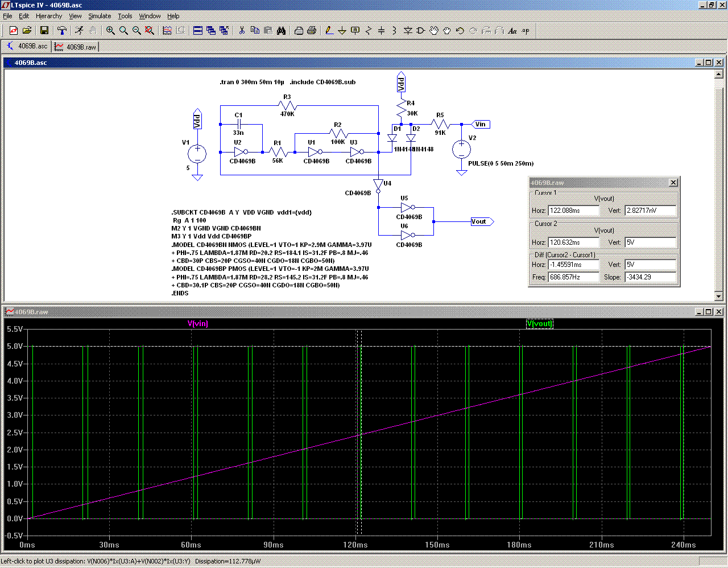Click the V[vin] trace label

198,324
